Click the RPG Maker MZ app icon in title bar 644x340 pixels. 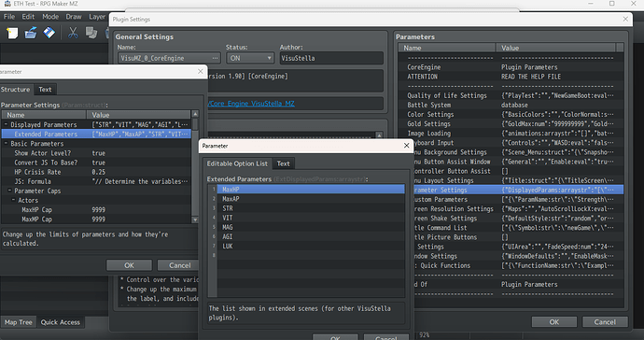point(7,4)
